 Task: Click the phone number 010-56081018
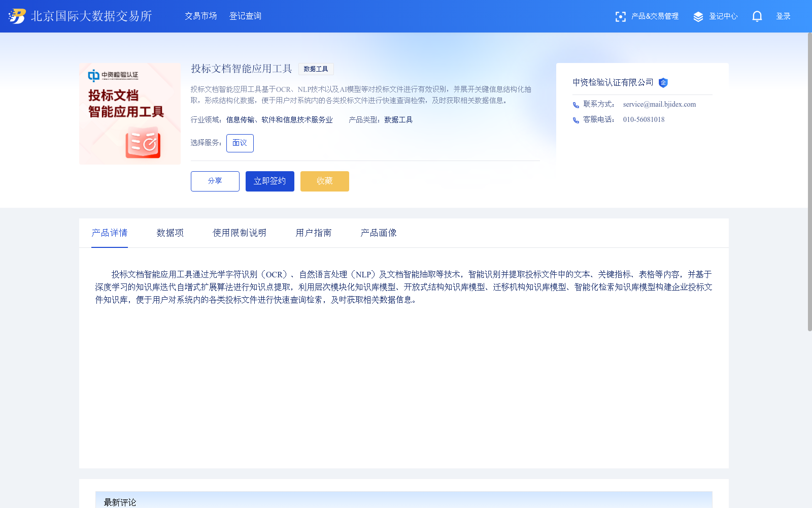tap(644, 120)
